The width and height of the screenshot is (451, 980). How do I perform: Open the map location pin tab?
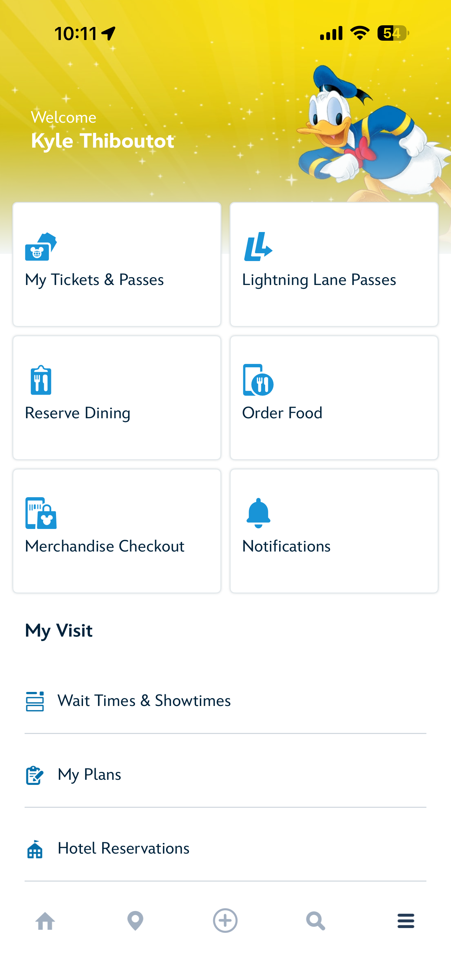pyautogui.click(x=135, y=921)
